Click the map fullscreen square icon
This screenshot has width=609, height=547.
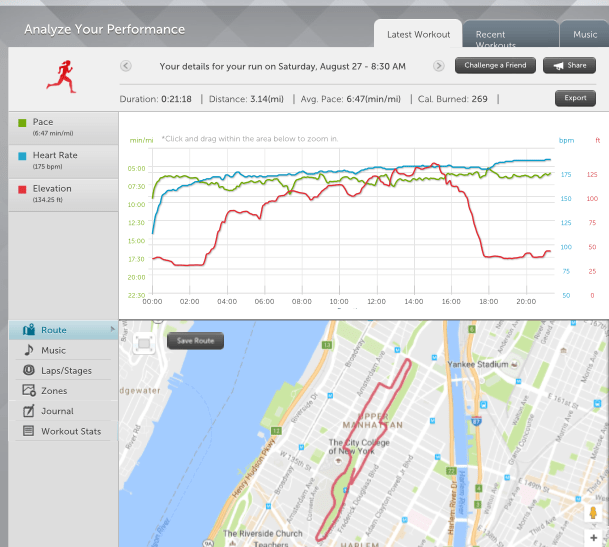[144, 343]
